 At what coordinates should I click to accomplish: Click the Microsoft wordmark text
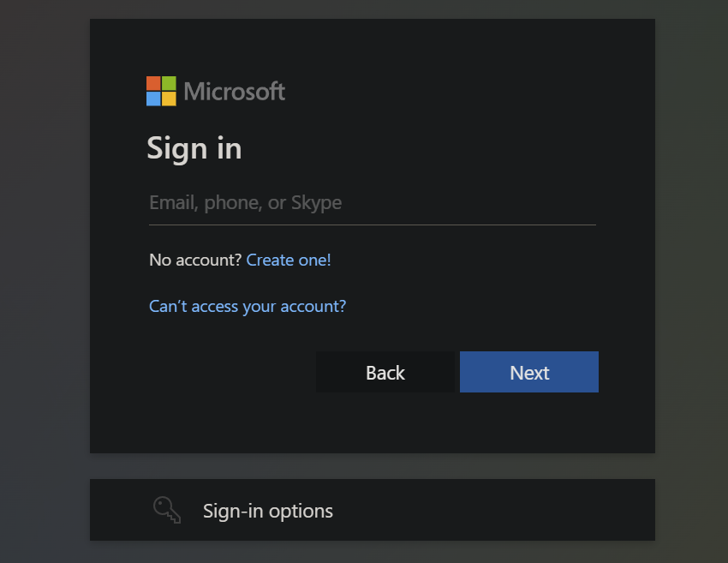pyautogui.click(x=233, y=92)
